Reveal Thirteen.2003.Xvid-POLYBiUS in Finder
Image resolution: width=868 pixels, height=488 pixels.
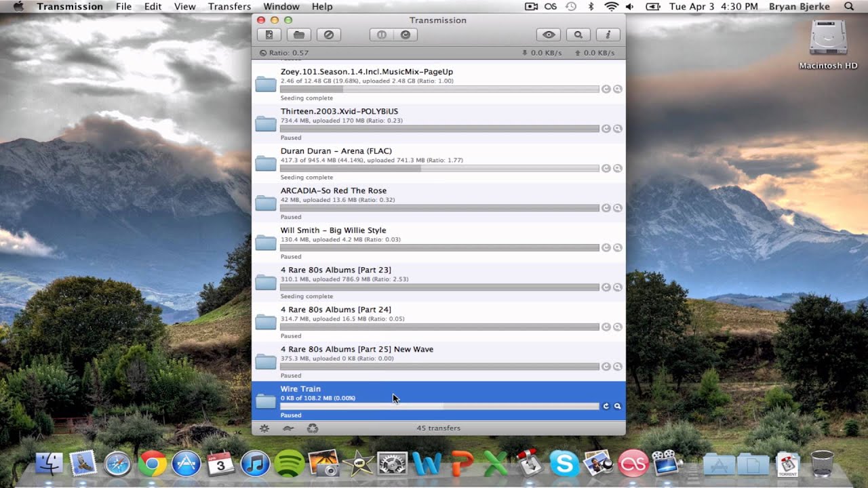618,129
